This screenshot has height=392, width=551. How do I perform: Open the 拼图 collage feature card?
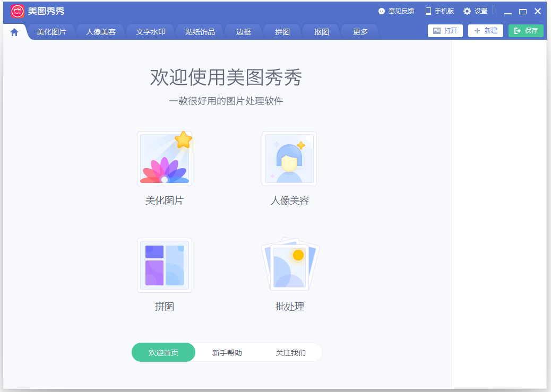pos(164,265)
